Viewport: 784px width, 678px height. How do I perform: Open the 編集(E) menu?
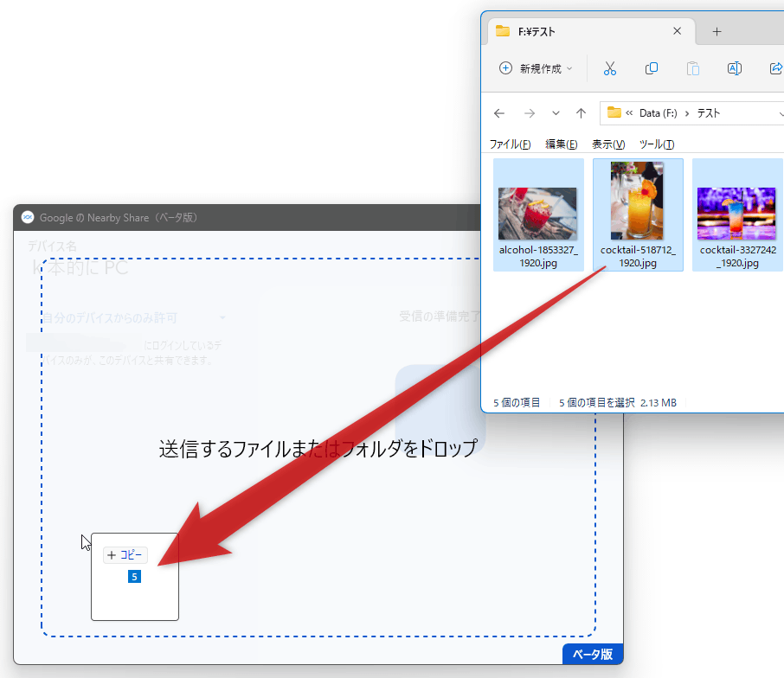(x=561, y=144)
